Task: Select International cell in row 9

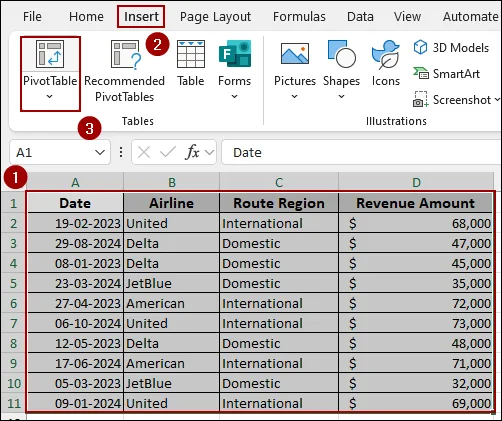Action: tap(279, 363)
